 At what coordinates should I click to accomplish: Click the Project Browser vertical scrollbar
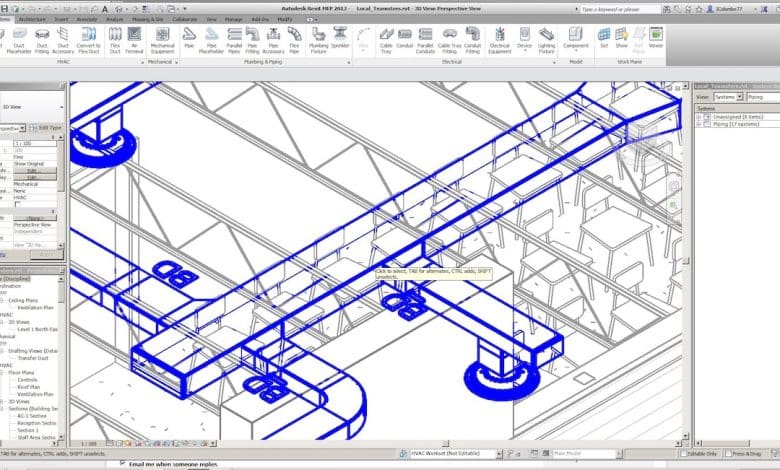pos(62,358)
